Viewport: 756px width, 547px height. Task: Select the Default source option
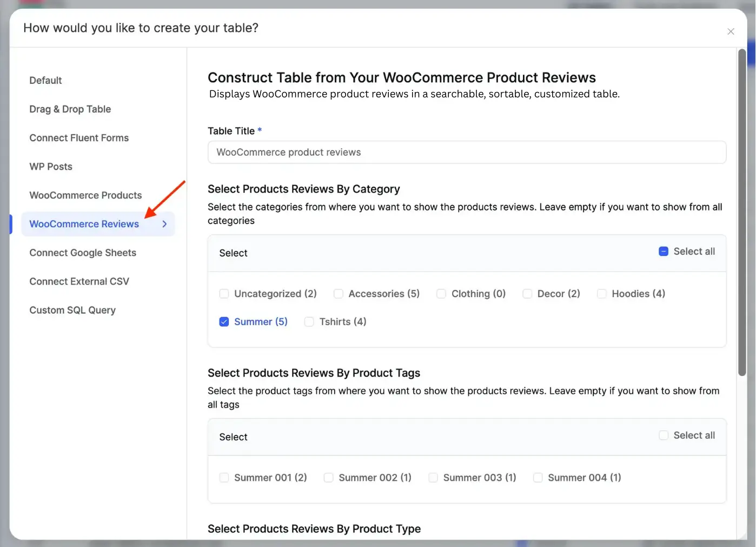click(x=45, y=80)
